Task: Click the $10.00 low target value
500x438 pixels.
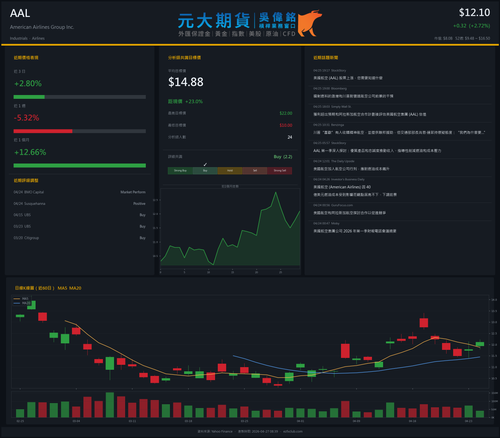Action: (286, 125)
